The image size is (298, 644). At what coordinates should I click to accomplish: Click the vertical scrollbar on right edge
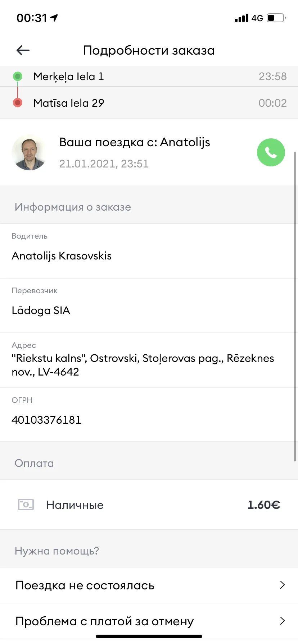pos(295,306)
